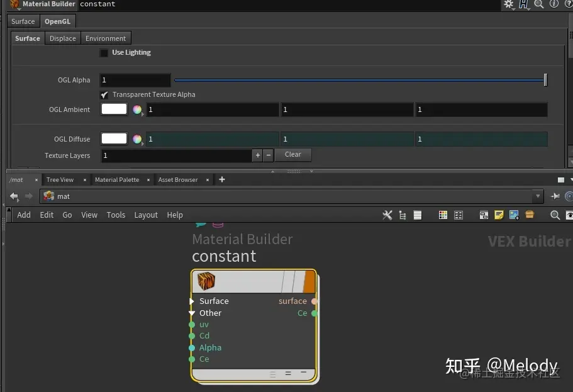Close the Tree View tab
Image resolution: width=573 pixels, height=392 pixels.
85,180
